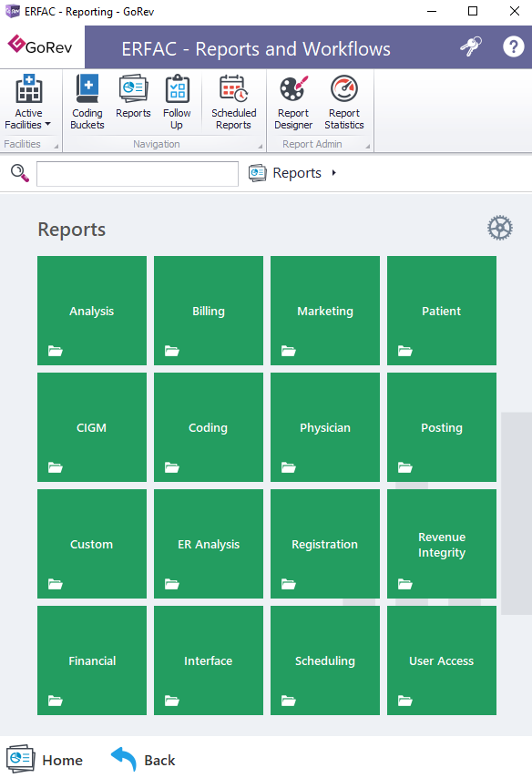Viewport: 532px width, 778px height.
Task: Open the Revenue Integrity report folder
Action: coord(442,544)
